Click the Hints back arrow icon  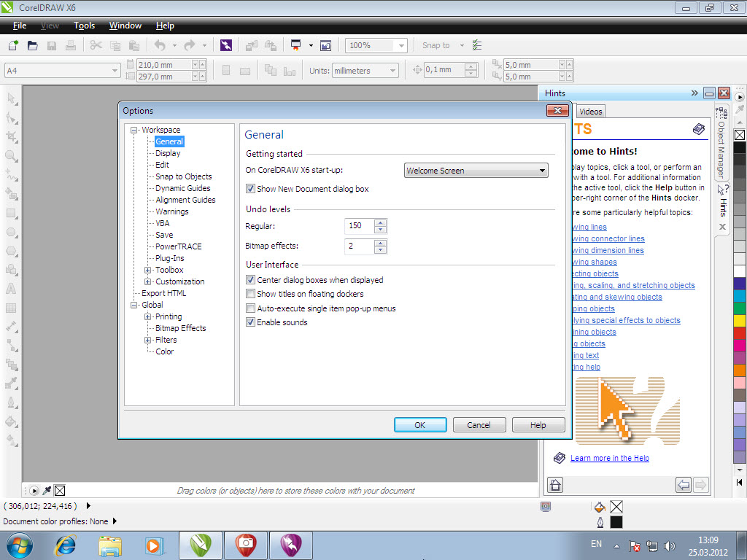pyautogui.click(x=684, y=484)
